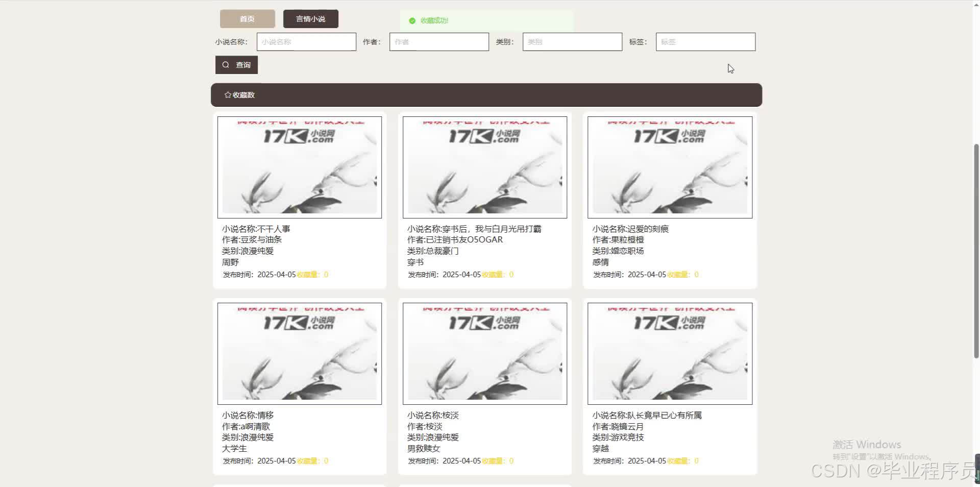Click the green checkmark in success notification
Image resolution: width=980 pixels, height=487 pixels.
412,20
